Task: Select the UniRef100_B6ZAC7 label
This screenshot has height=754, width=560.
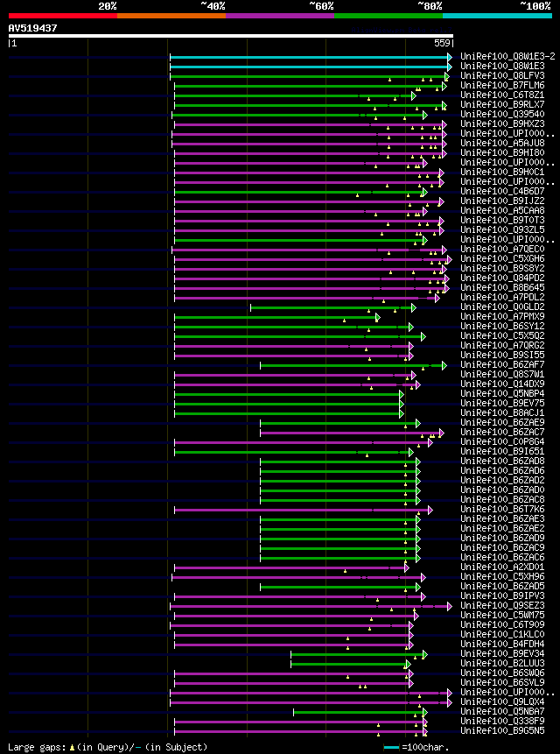Action: (503, 432)
